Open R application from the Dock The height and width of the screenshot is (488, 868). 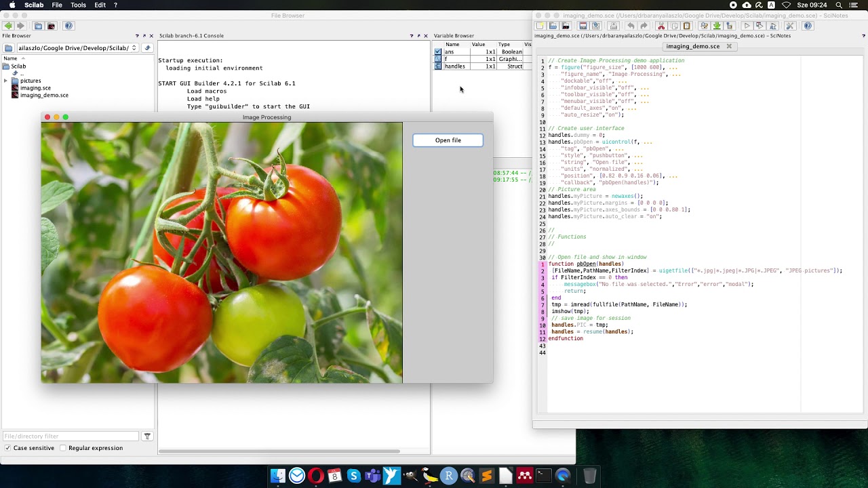tap(449, 476)
